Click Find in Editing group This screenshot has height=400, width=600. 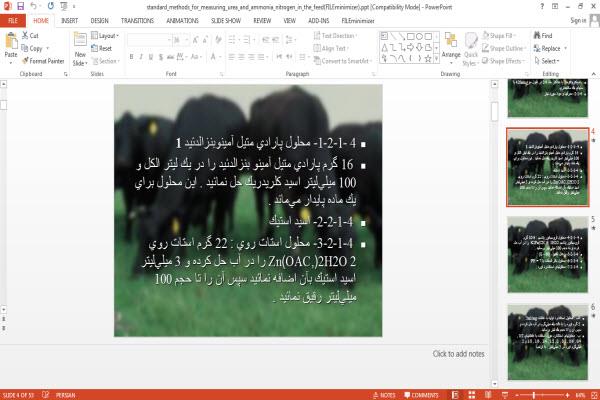coord(543,36)
